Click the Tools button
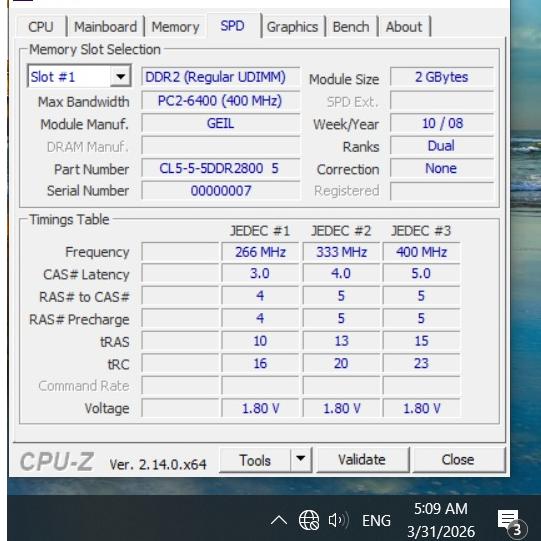Screen dimensions: 541x541 [255, 460]
